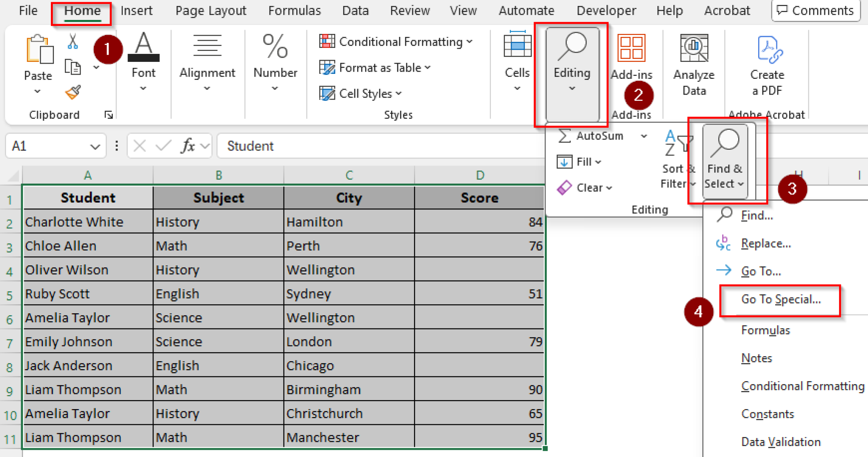Image resolution: width=868 pixels, height=457 pixels.
Task: Select the Format Painter brush icon
Action: click(x=72, y=92)
